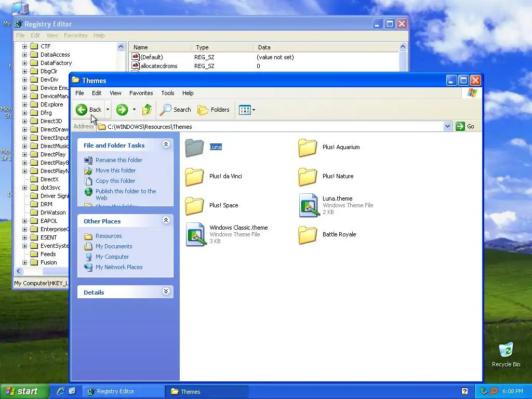Go to Resources in Other Places
The image size is (532, 399).
[x=109, y=236]
